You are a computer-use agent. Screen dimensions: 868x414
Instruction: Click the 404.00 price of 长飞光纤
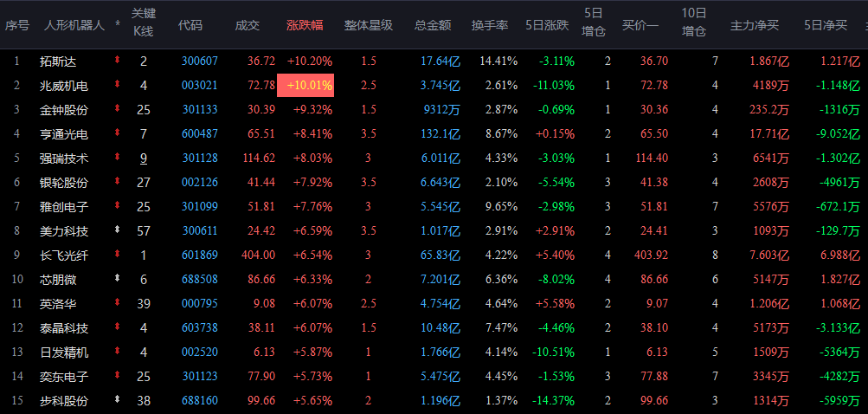[x=259, y=255]
